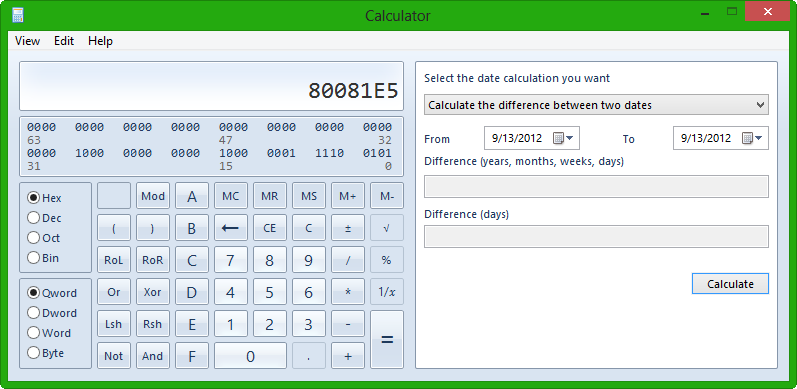Select the Byte radio button

(34, 353)
